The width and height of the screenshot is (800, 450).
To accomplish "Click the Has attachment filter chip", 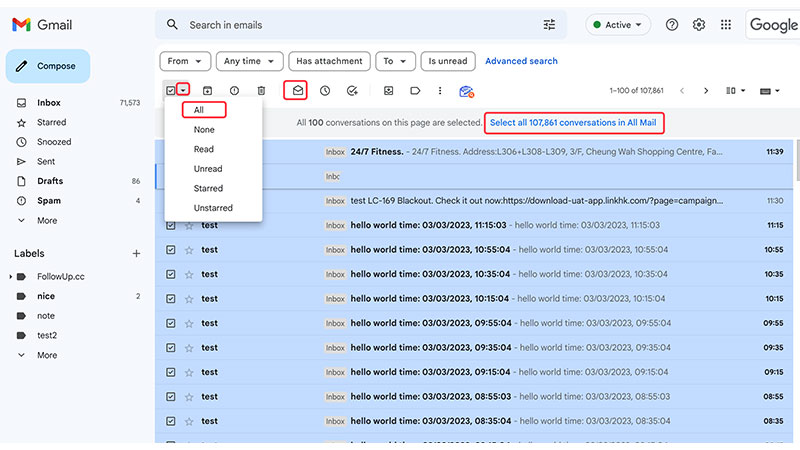I will (329, 61).
